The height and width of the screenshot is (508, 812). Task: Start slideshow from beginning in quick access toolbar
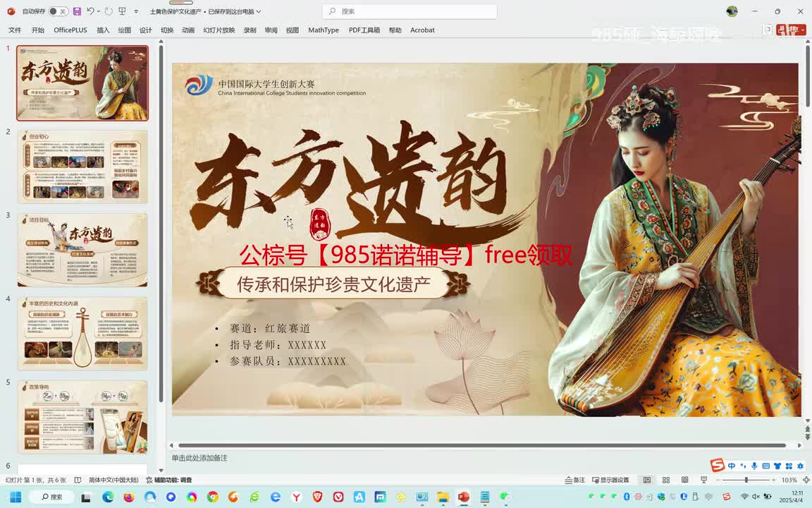click(x=122, y=11)
